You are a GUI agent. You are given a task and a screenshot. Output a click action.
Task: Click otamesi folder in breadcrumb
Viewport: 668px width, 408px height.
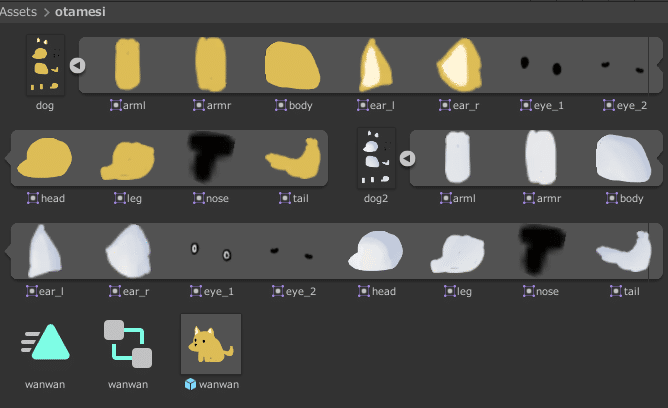click(x=80, y=11)
